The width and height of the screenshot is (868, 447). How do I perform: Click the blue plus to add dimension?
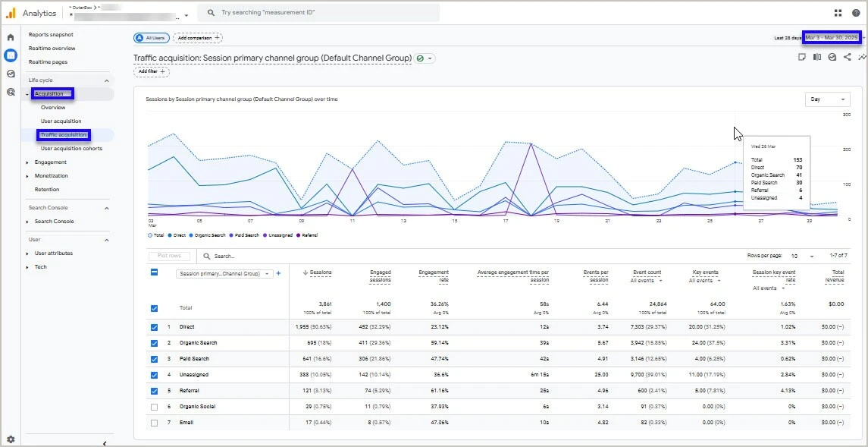[x=278, y=273]
